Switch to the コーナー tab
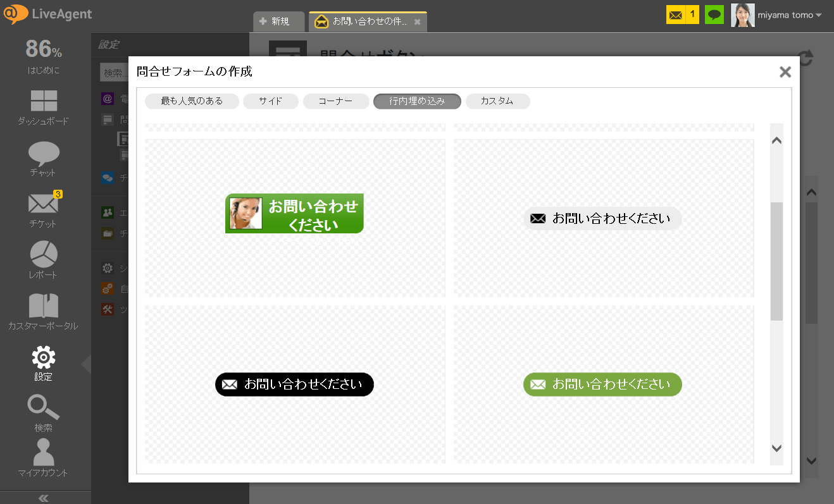The width and height of the screenshot is (834, 504). point(335,101)
